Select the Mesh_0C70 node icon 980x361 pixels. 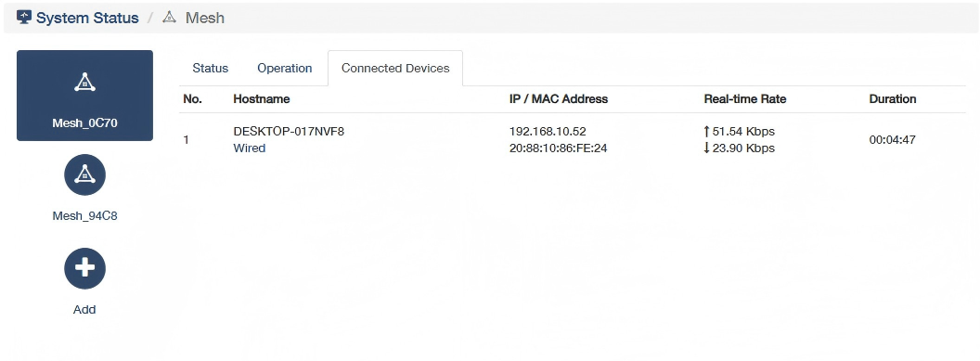pos(84,82)
